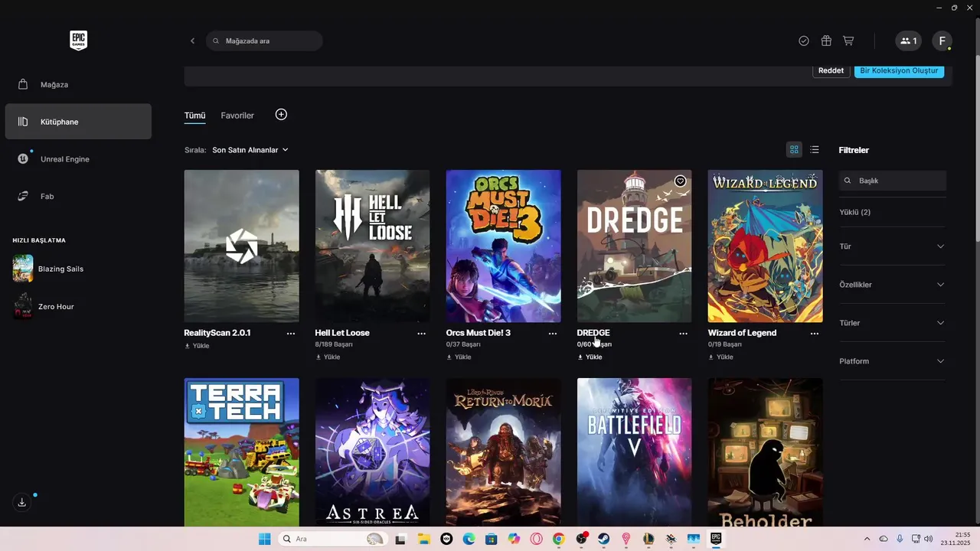The image size is (980, 551).
Task: Open the Return to Moria cover art
Action: point(504,452)
